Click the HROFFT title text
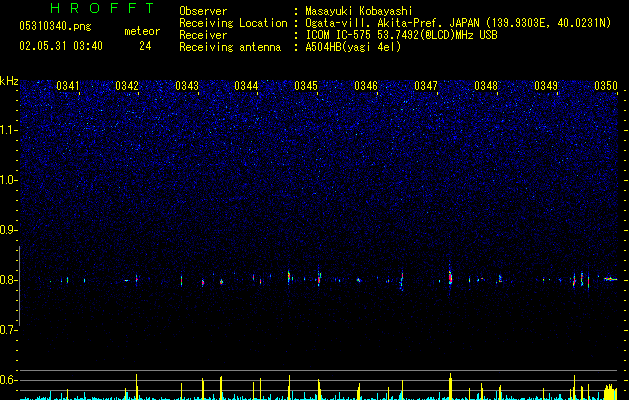The height and width of the screenshot is (400, 629). 103,8
